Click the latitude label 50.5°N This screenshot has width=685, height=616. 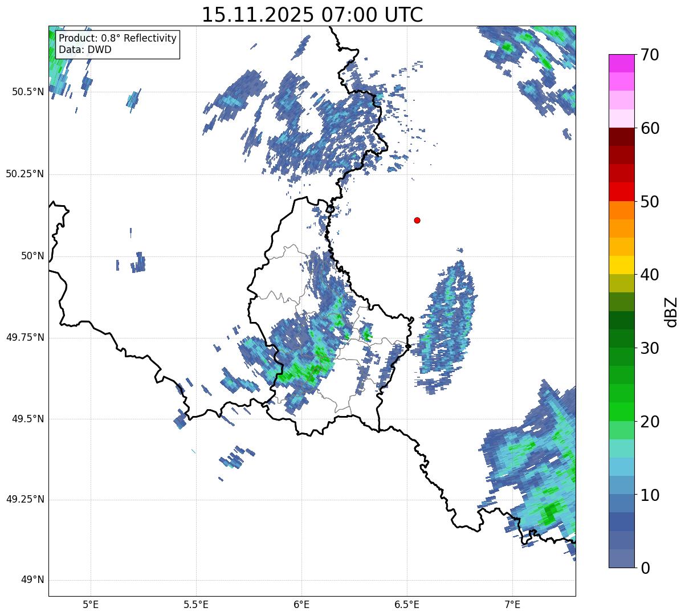click(x=28, y=92)
